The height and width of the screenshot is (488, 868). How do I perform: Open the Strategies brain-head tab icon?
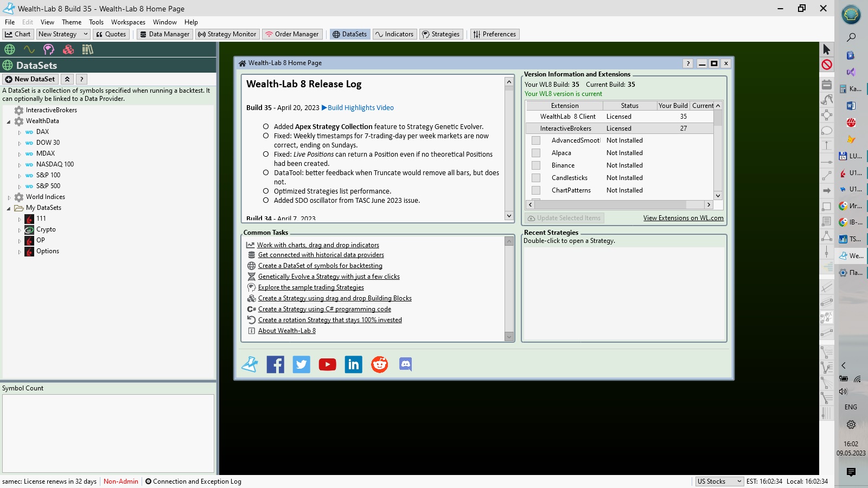pyautogui.click(x=49, y=49)
